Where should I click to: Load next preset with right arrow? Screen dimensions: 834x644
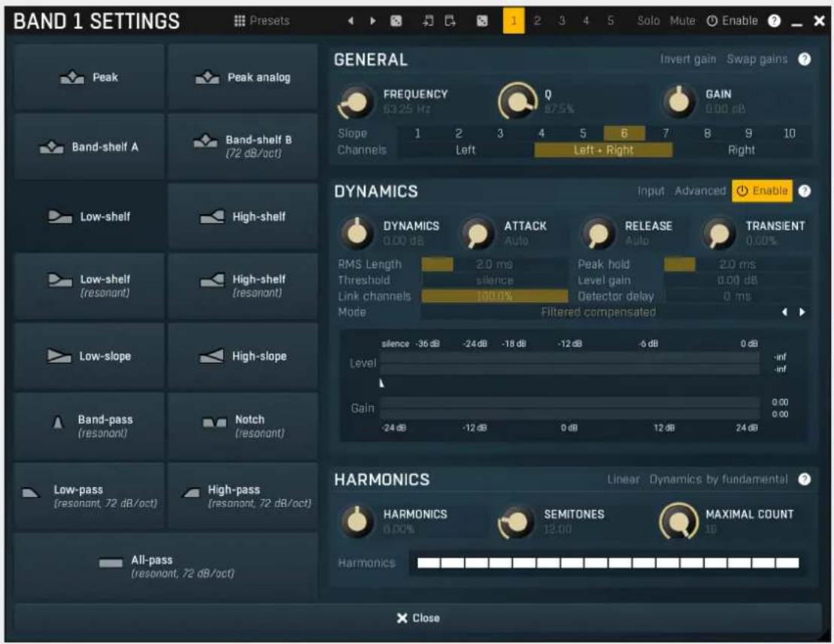click(372, 21)
